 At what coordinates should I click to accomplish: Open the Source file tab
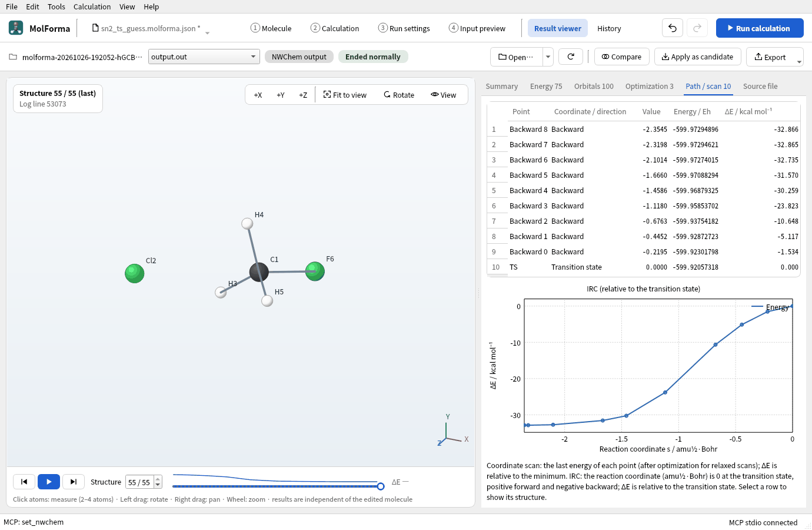(x=760, y=86)
